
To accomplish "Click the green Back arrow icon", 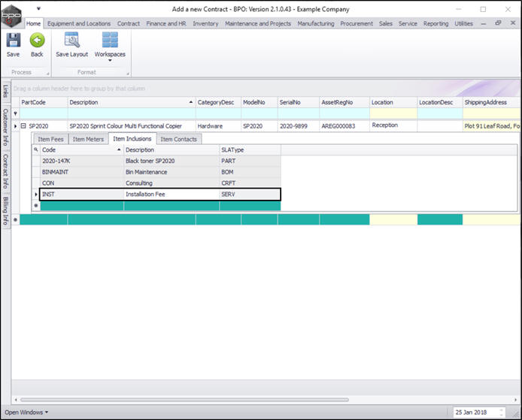I will click(x=37, y=41).
